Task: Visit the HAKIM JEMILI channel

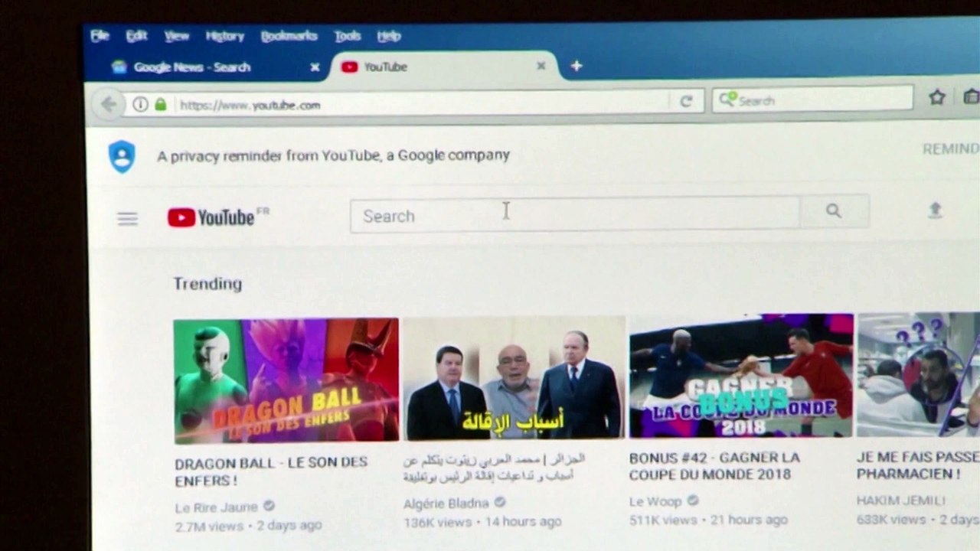Action: click(901, 500)
